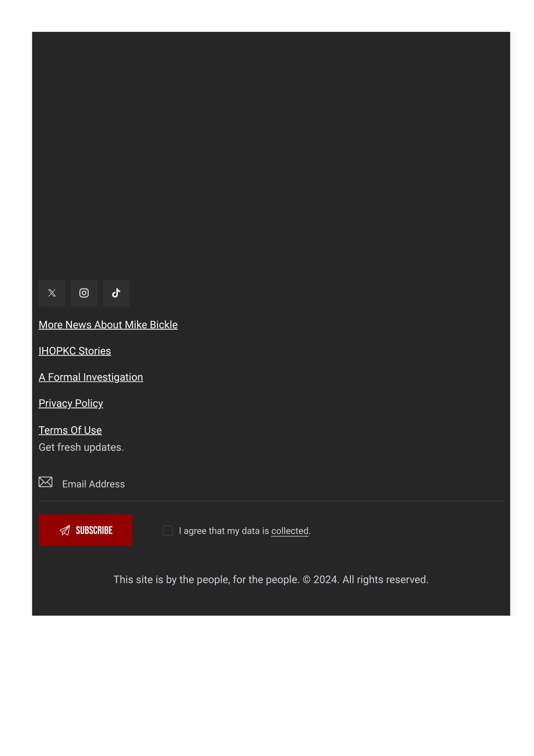Open the X (Twitter) social profile icon
Image resolution: width=534 pixels, height=756 pixels.
click(x=52, y=293)
